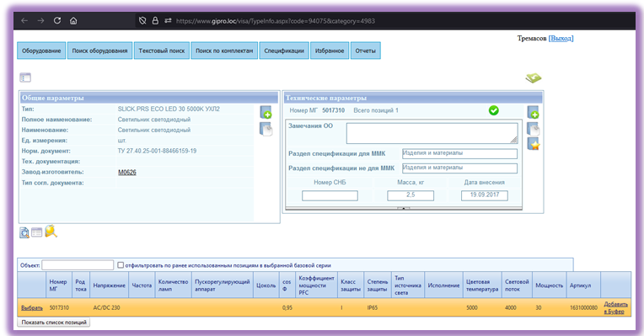The image size is (644, 336).
Task: Open the Оборудование menu tab
Action: (41, 51)
